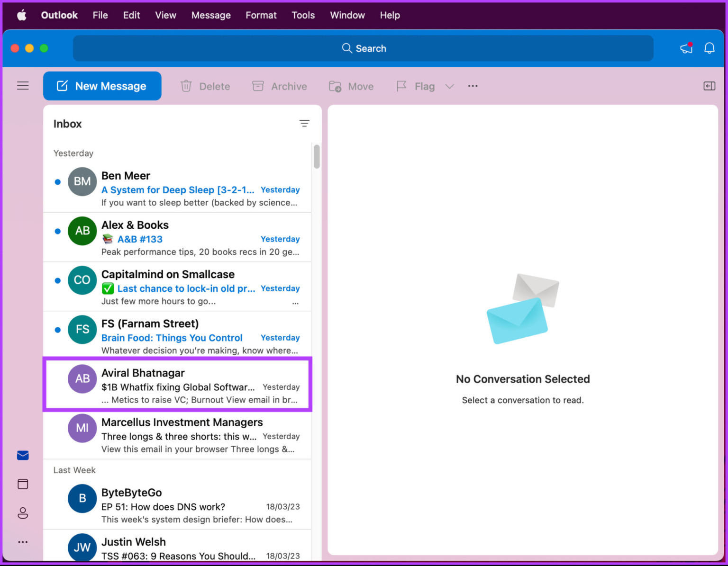This screenshot has width=728, height=566.
Task: Click the Search field
Action: (363, 48)
